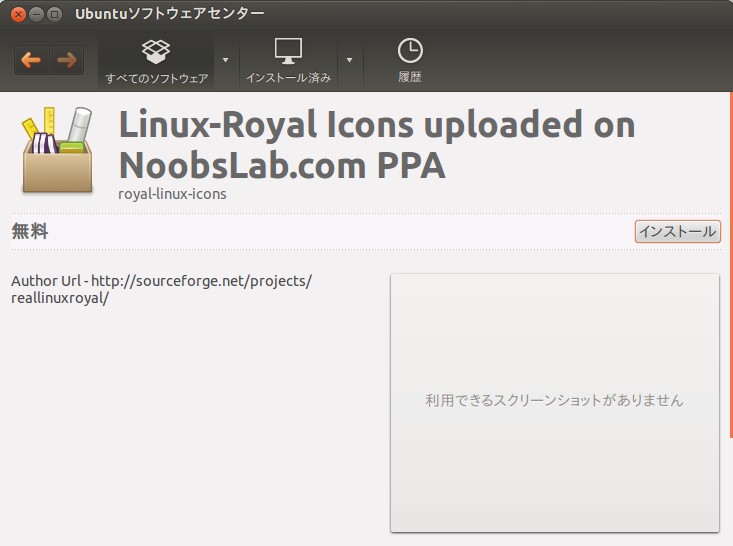The image size is (733, 546).
Task: Click the Linux-Royal Icons title heading
Action: 377,144
